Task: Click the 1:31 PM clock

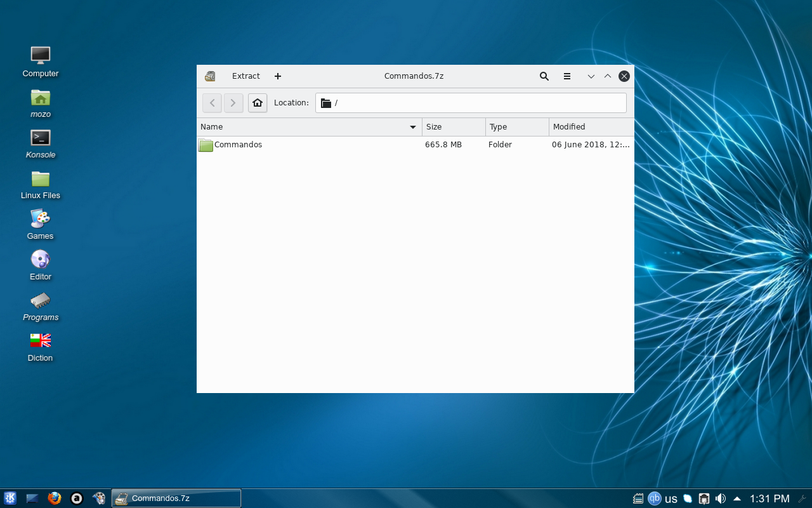Action: (x=769, y=498)
